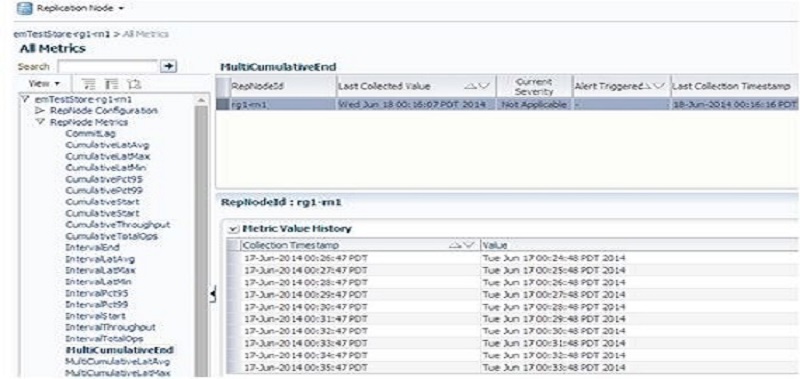Select the MultiCumulativeLatMax metric

117,373
